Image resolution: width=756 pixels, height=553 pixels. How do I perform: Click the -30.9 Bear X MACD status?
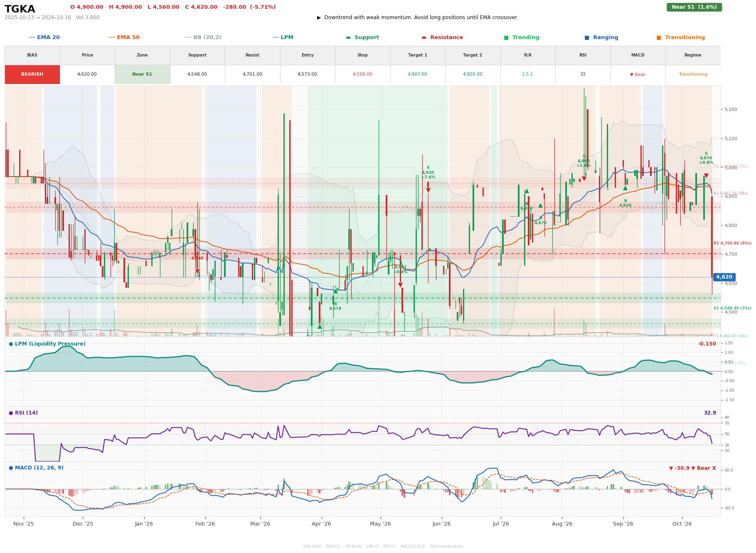tap(692, 468)
